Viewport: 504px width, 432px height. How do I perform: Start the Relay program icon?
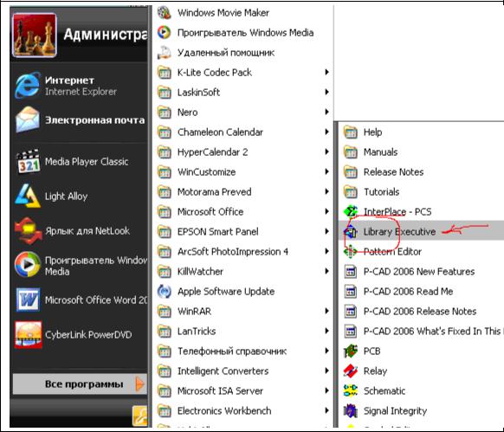coord(351,371)
